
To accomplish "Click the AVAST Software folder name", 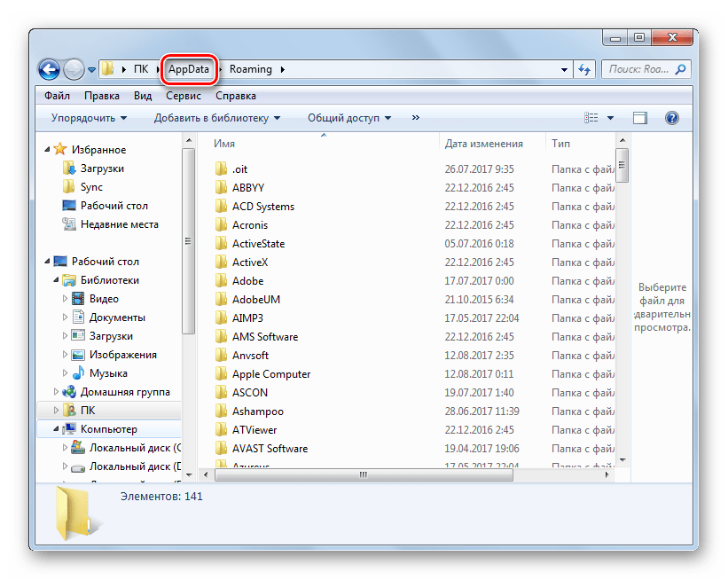I will click(x=270, y=449).
